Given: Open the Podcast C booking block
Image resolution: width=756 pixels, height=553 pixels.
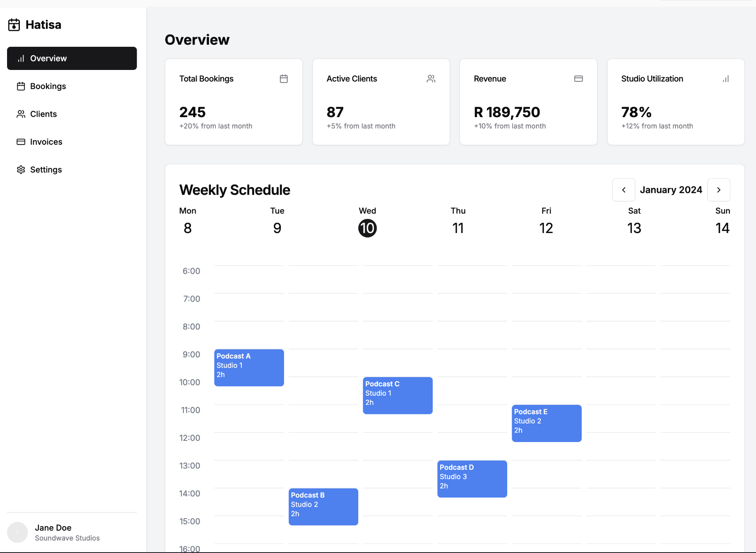Looking at the screenshot, I should 398,395.
